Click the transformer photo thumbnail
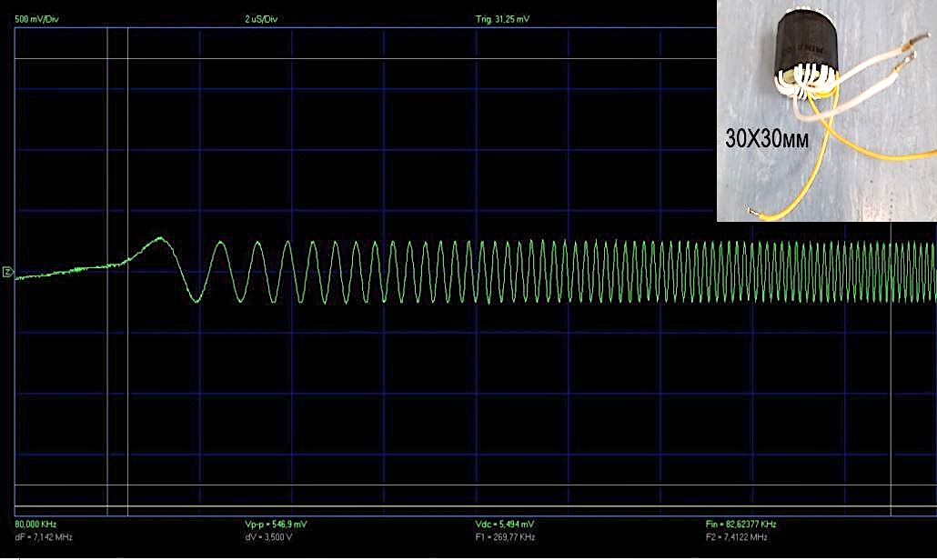 tap(826, 111)
